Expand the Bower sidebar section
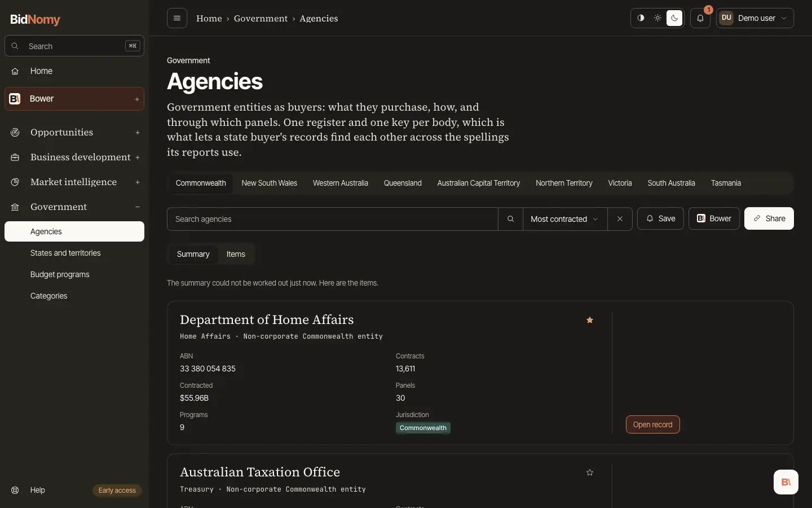 point(137,99)
